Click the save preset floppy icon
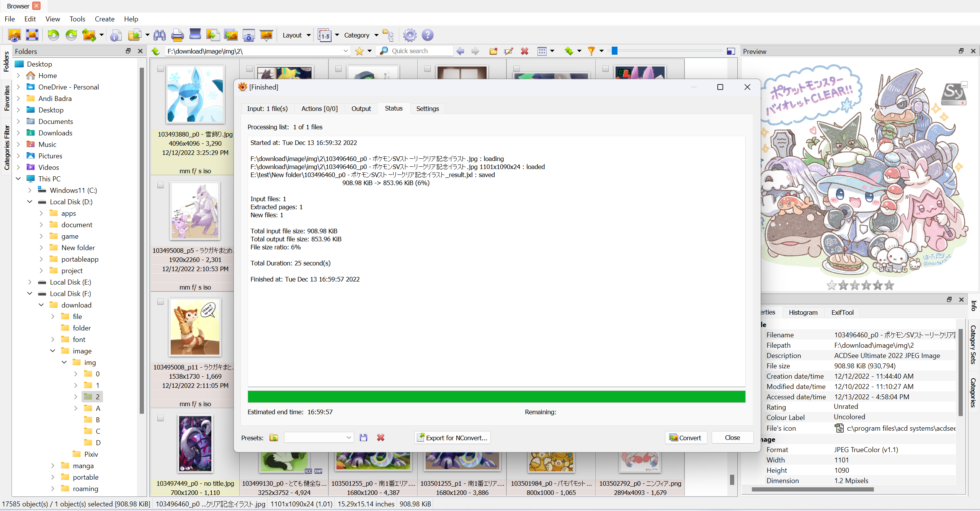This screenshot has width=980, height=511. [x=363, y=438]
